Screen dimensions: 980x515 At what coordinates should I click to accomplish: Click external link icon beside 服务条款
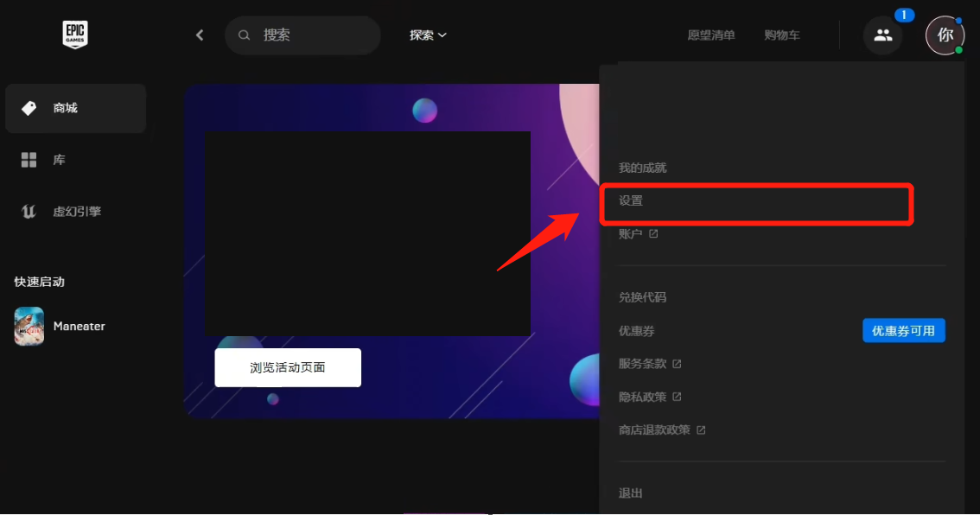coord(677,364)
